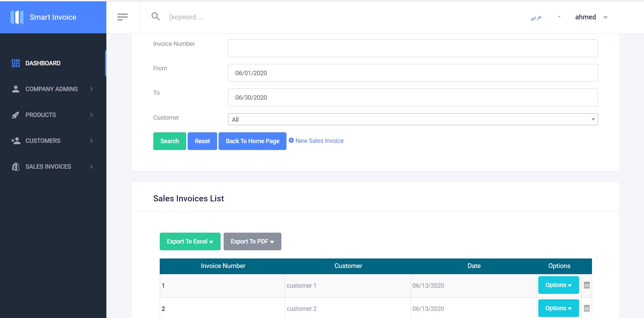Open Sales Invoices via its bag icon

(15, 166)
